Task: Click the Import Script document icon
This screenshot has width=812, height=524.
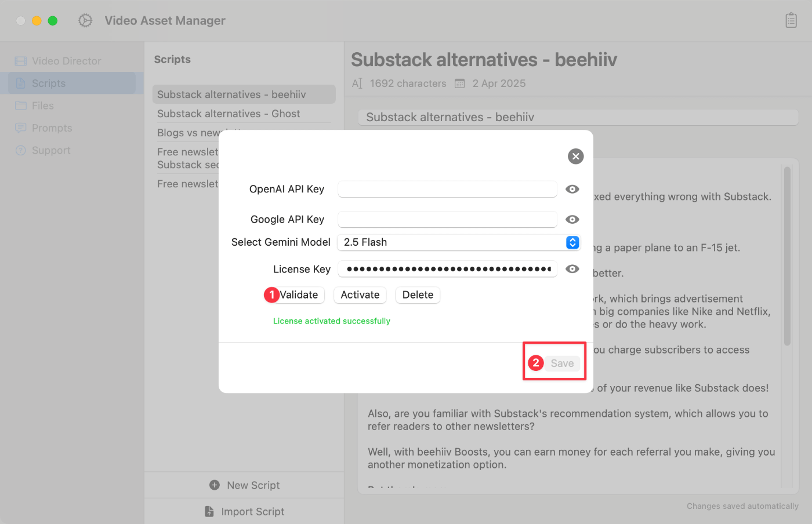Action: tap(209, 511)
